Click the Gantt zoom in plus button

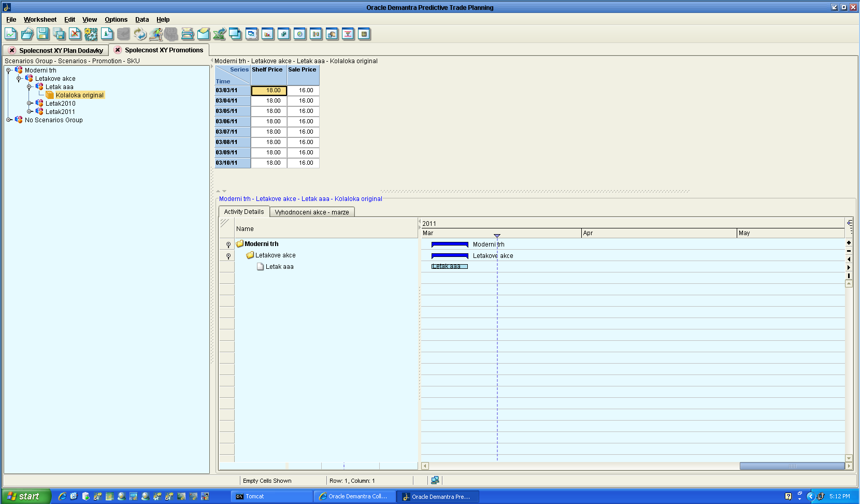point(849,242)
